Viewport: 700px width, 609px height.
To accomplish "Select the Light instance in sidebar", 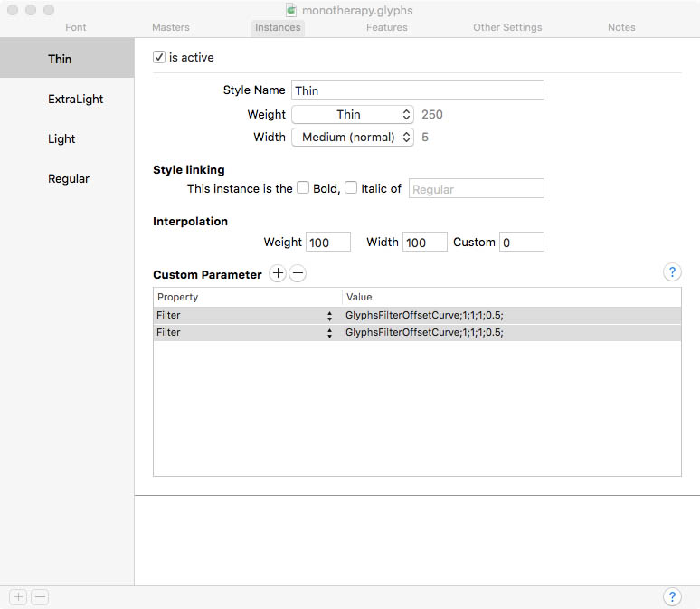I will (x=67, y=138).
